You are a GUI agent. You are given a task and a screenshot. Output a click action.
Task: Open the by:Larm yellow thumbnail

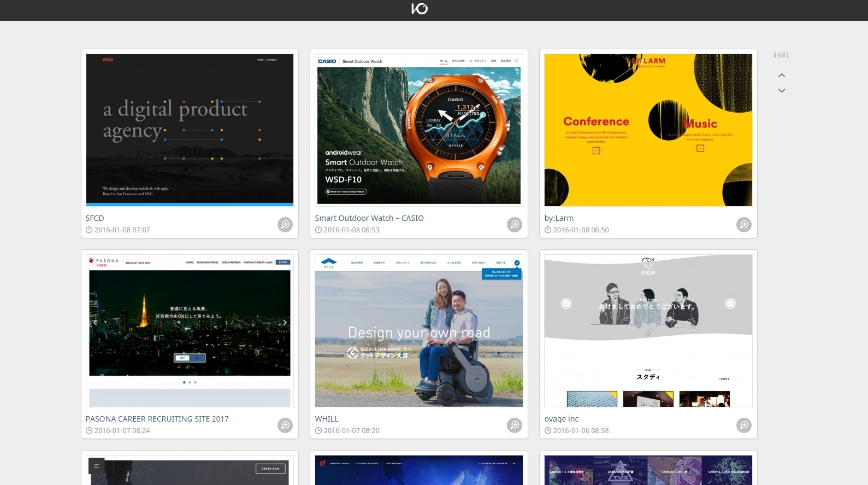648,130
